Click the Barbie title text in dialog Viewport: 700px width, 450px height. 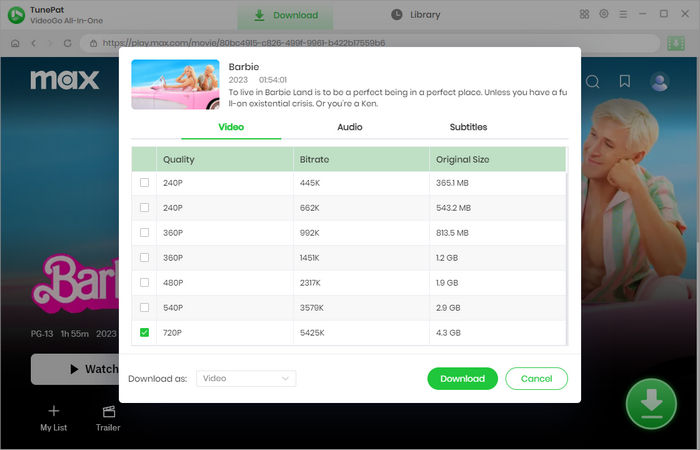tap(244, 67)
